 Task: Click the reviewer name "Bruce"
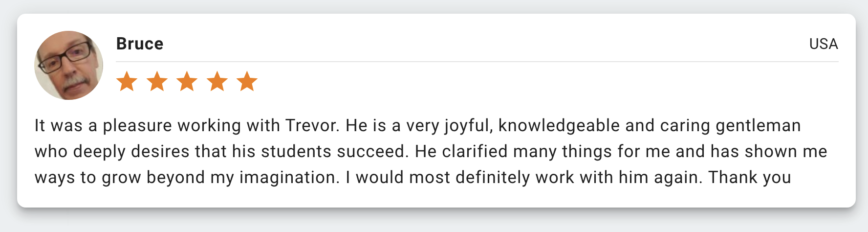click(x=140, y=44)
